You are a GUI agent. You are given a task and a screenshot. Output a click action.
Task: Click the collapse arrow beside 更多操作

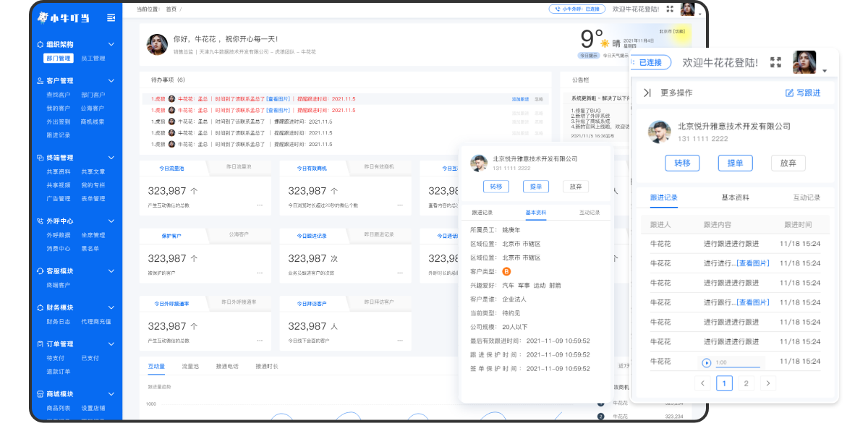[x=647, y=93]
